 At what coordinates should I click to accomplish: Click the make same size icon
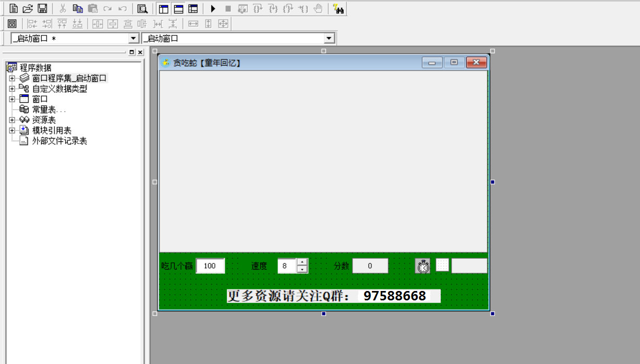pos(223,23)
